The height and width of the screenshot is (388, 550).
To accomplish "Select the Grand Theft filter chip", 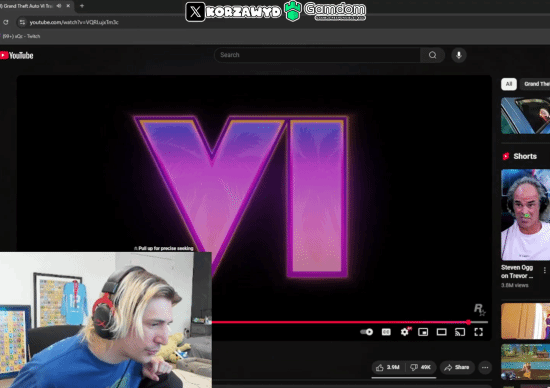I will 536,84.
